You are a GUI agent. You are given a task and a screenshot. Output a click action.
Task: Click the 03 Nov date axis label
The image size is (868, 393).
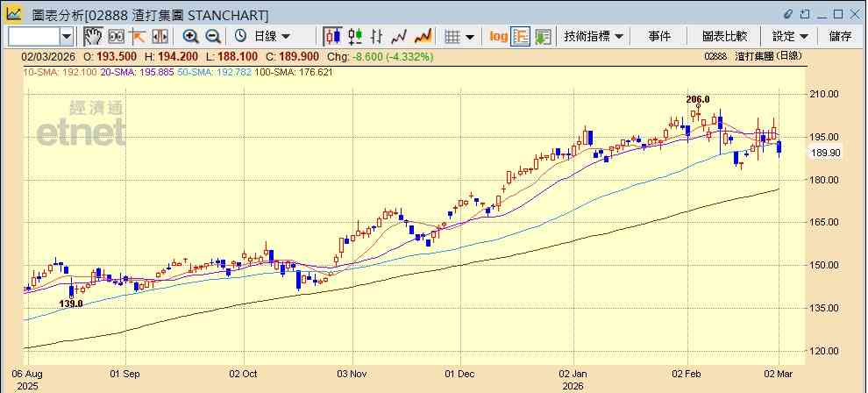[x=352, y=374]
